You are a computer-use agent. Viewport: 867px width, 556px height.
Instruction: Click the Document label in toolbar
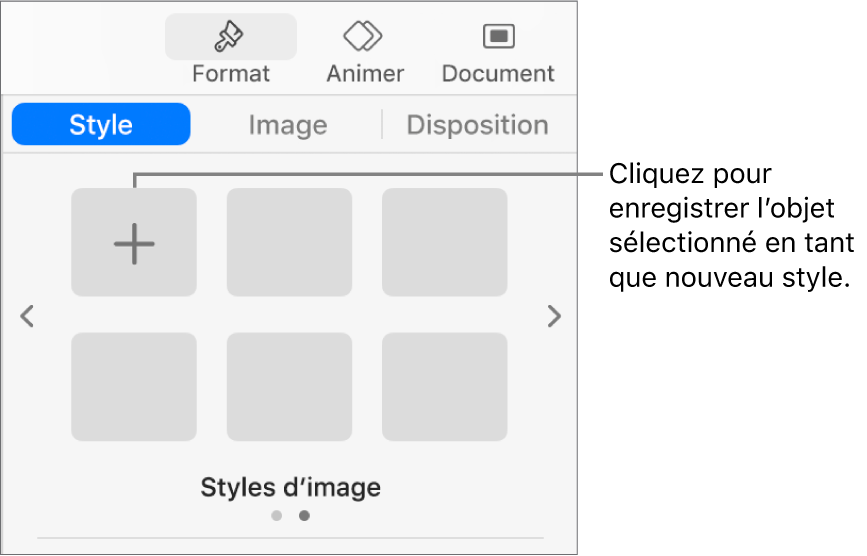pos(498,74)
